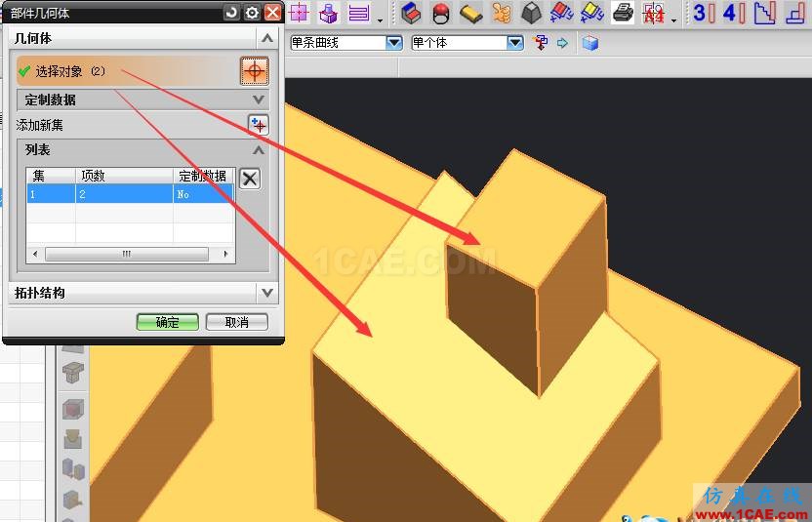
Task: Reset the Part Geometry dialog with the arrow icon
Action: coord(231,13)
